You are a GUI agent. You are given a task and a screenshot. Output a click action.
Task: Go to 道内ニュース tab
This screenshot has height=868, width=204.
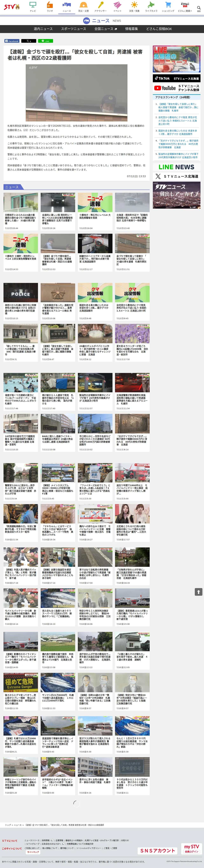point(43,29)
